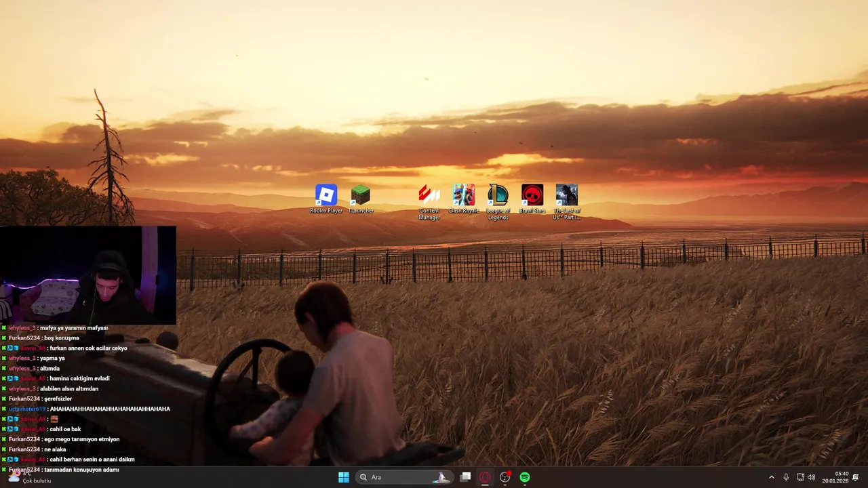The height and width of the screenshot is (488, 868).
Task: Open the weather widget showing Çok bulutlu
Action: coord(30,477)
